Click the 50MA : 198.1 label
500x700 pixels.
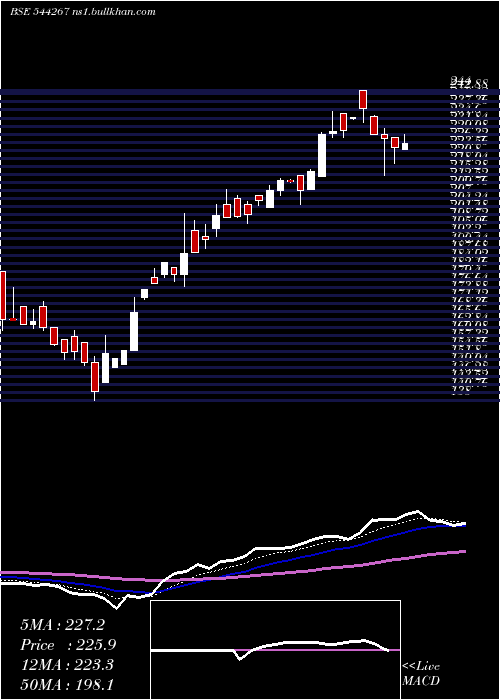pos(67,685)
